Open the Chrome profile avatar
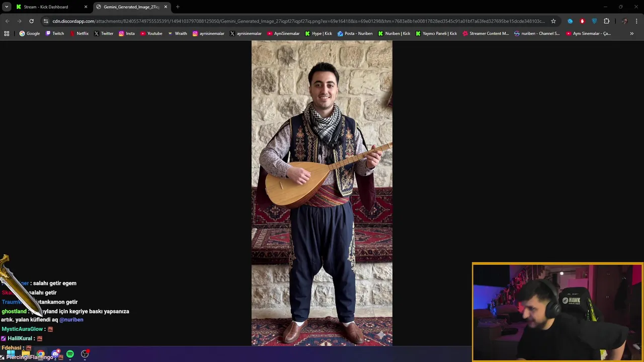 pos(624,21)
